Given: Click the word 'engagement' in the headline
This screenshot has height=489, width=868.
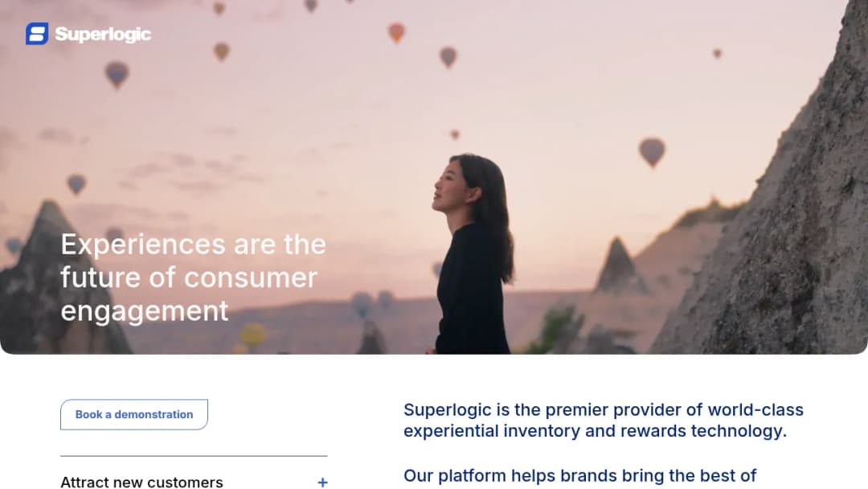Looking at the screenshot, I should click(x=145, y=311).
